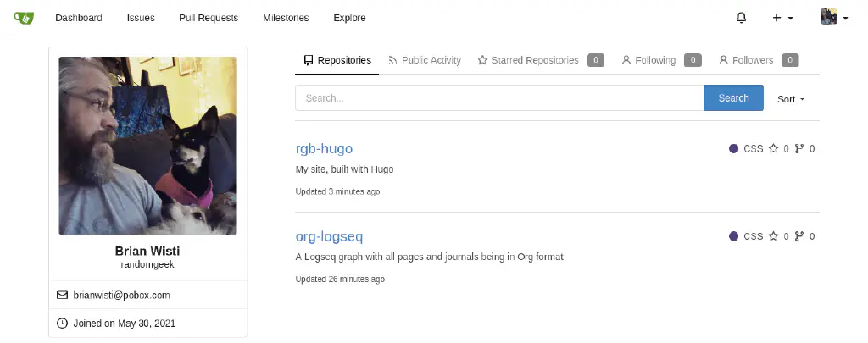This screenshot has height=343, width=868.
Task: Click the Gitea logo icon
Action: (x=23, y=18)
